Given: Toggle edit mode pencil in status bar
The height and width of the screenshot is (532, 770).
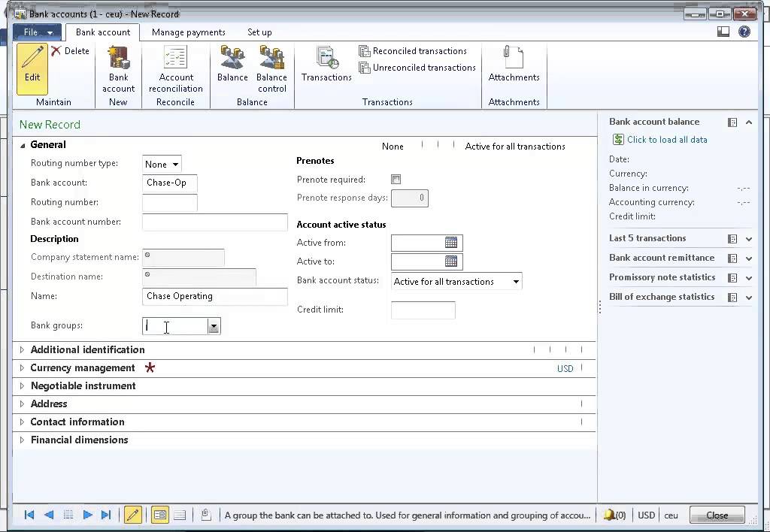Looking at the screenshot, I should (132, 515).
